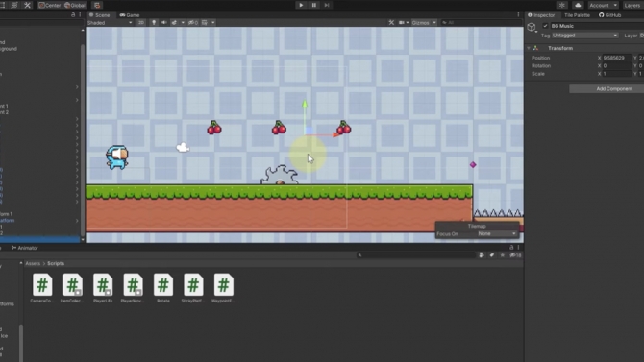Click the Scale X value field

coord(616,74)
